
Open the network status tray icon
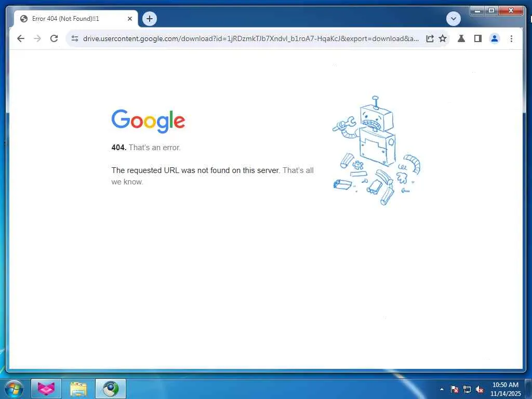pyautogui.click(x=467, y=389)
